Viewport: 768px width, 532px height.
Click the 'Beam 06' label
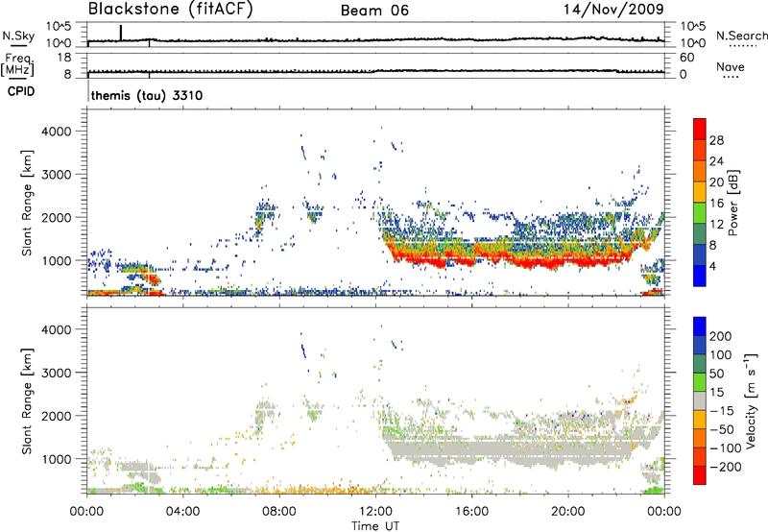click(x=374, y=11)
